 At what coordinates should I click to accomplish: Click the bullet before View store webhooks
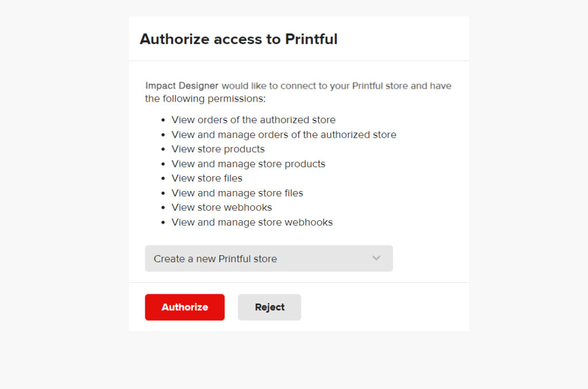163,208
